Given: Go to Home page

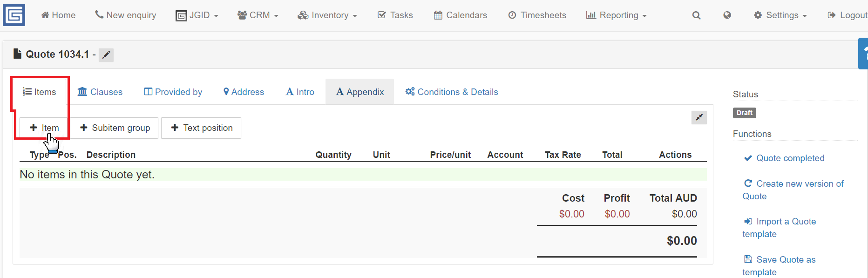Looking at the screenshot, I should pyautogui.click(x=58, y=15).
